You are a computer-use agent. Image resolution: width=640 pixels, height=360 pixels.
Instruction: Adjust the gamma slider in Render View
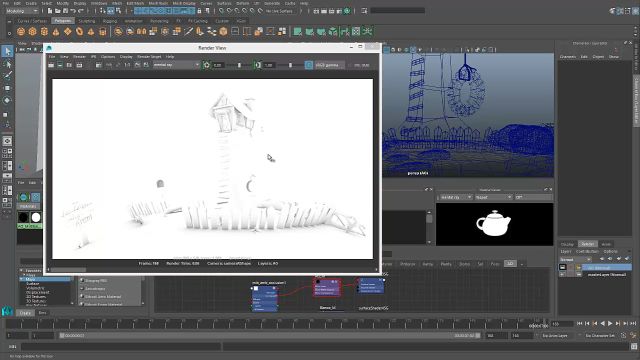(290, 65)
